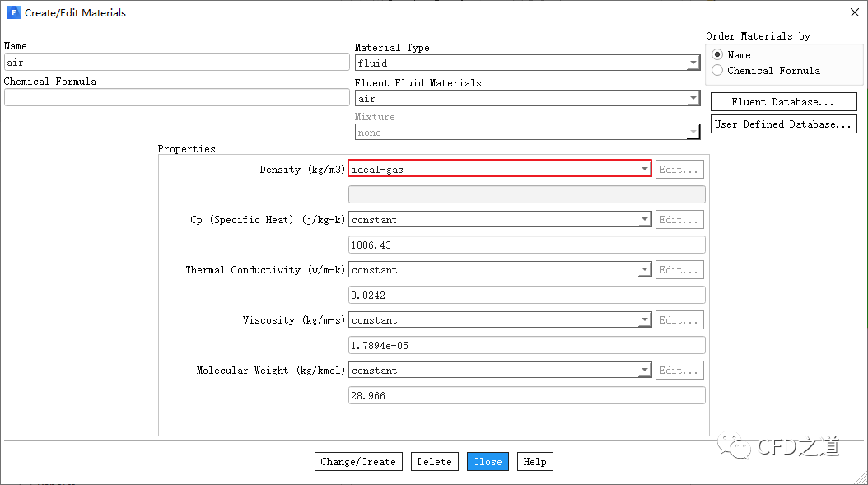Open the Fluent Database button
868x485 pixels.
pyautogui.click(x=783, y=102)
